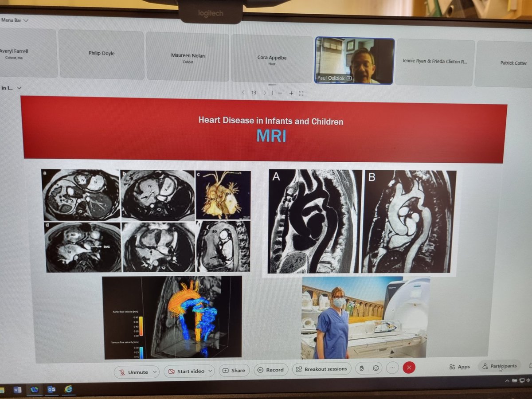
Task: Click the drag handle below the video strip
Action: pyautogui.click(x=272, y=85)
